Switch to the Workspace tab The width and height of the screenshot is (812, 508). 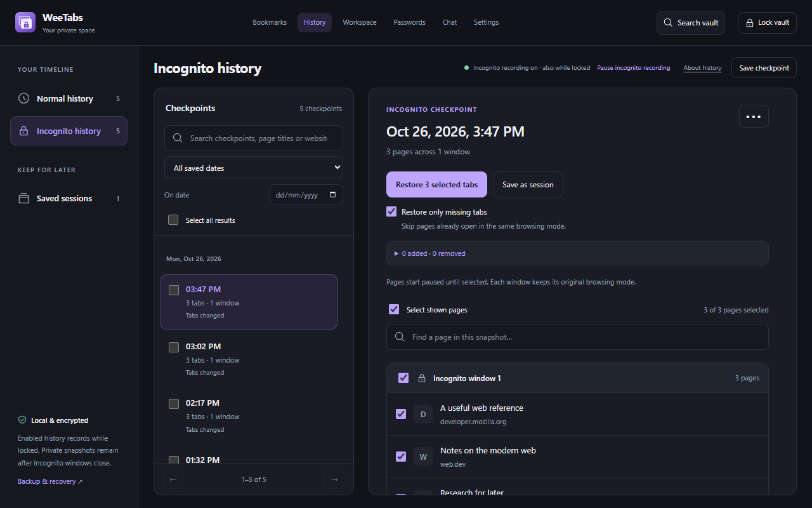click(x=360, y=22)
